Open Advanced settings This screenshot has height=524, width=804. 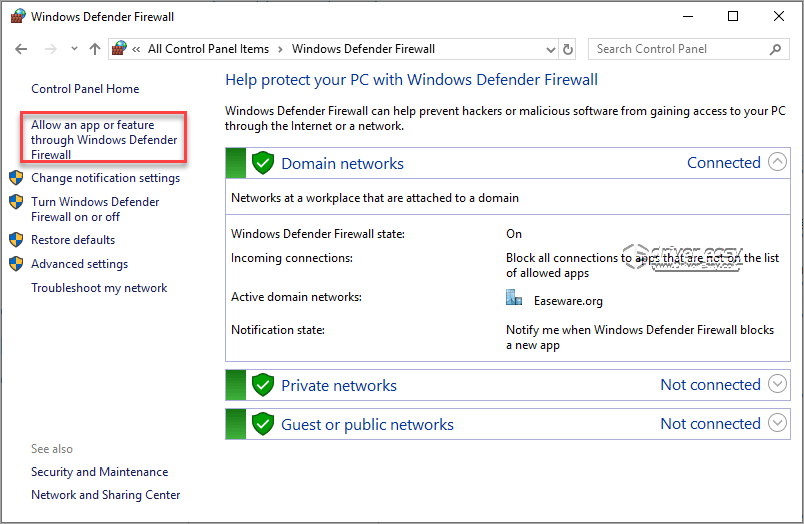tap(79, 264)
